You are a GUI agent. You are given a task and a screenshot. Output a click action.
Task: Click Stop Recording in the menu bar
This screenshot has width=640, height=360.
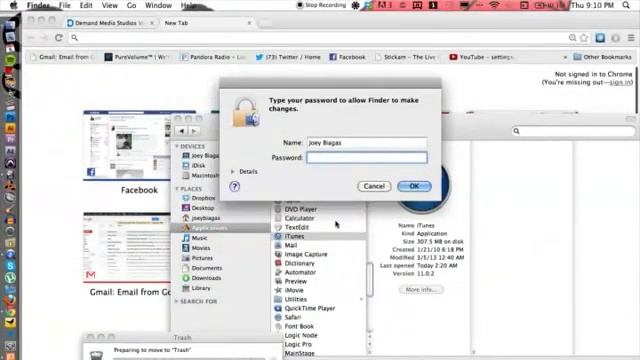(x=321, y=5)
